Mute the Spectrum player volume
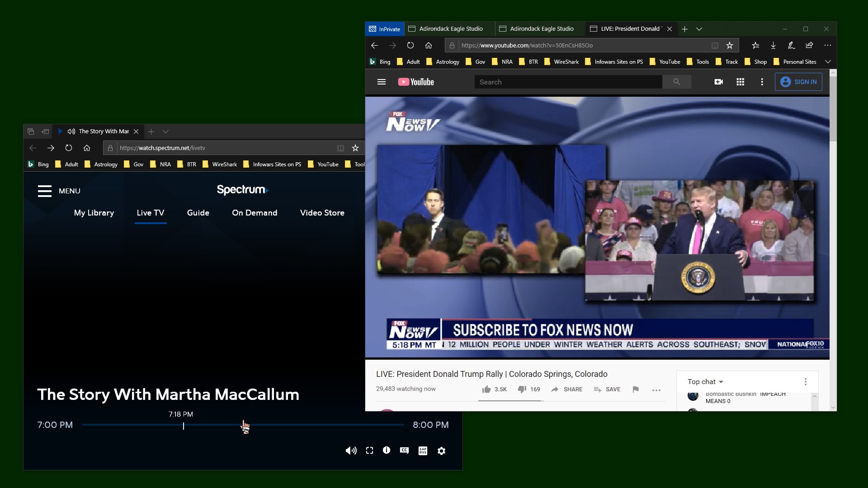The height and width of the screenshot is (488, 868). 351,450
